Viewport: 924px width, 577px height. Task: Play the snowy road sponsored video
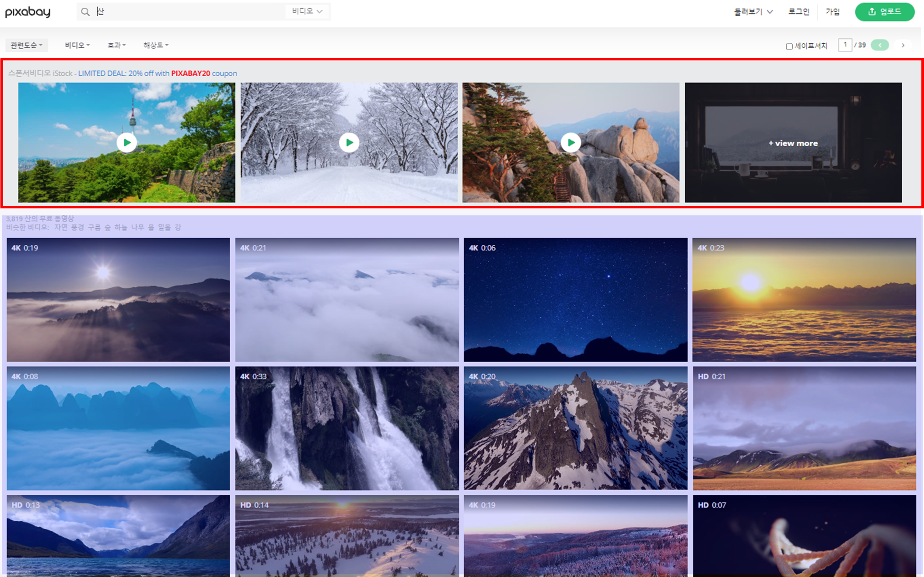coord(349,143)
